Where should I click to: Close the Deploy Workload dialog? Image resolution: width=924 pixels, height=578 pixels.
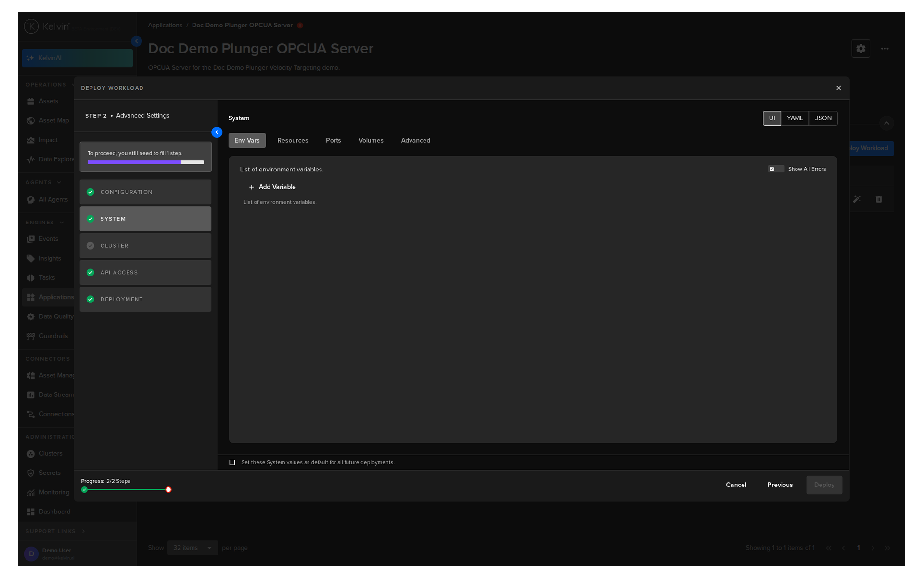point(838,88)
